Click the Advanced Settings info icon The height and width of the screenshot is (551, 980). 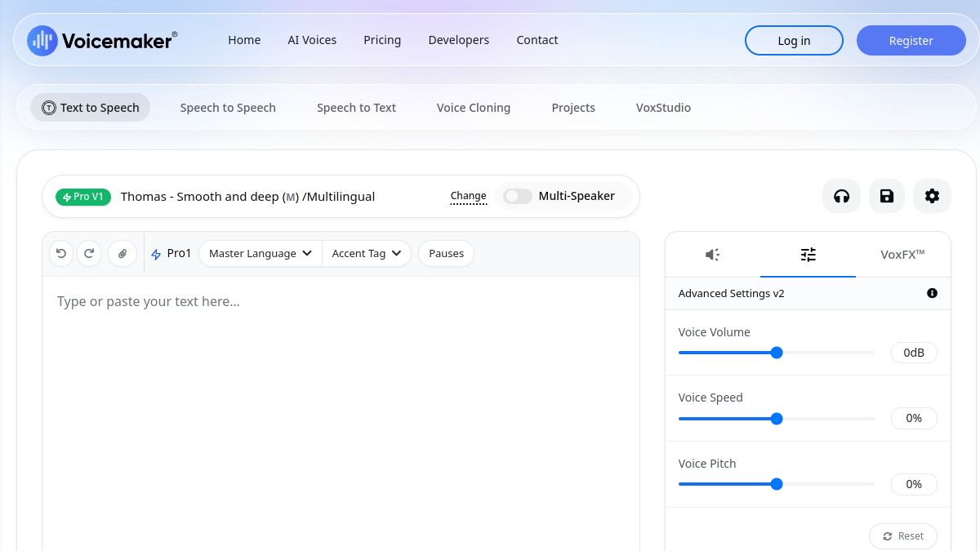click(x=932, y=293)
